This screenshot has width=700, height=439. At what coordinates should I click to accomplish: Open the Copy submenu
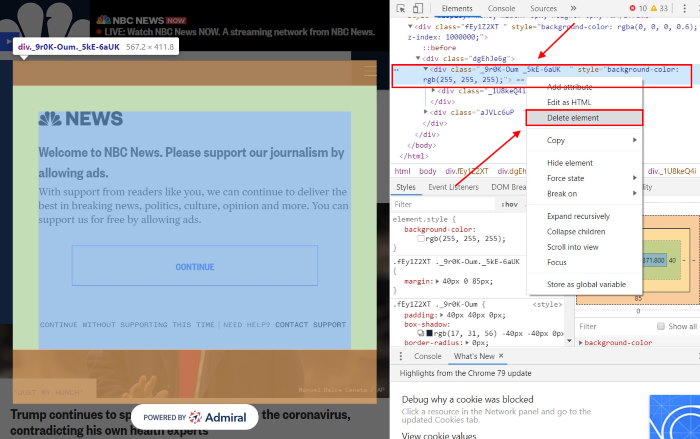click(x=584, y=140)
